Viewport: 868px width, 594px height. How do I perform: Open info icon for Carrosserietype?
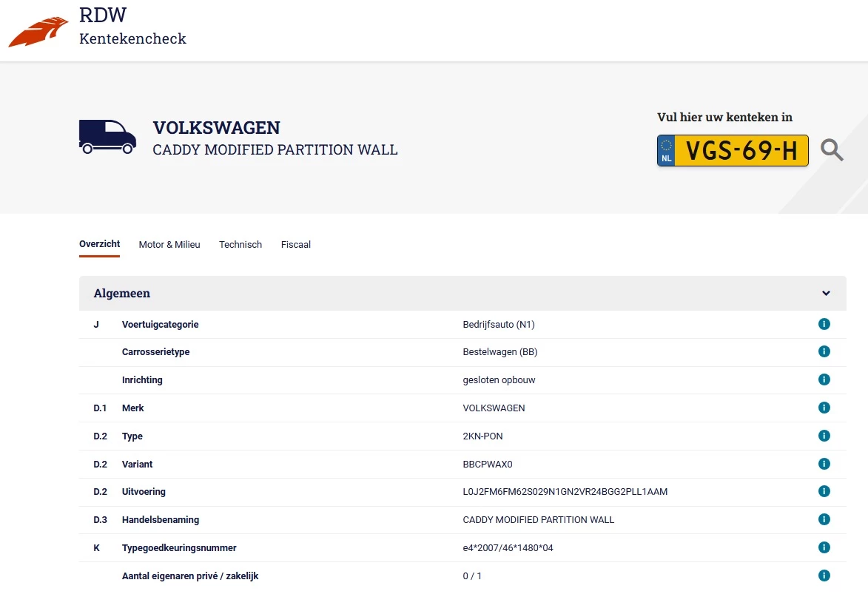click(x=824, y=351)
